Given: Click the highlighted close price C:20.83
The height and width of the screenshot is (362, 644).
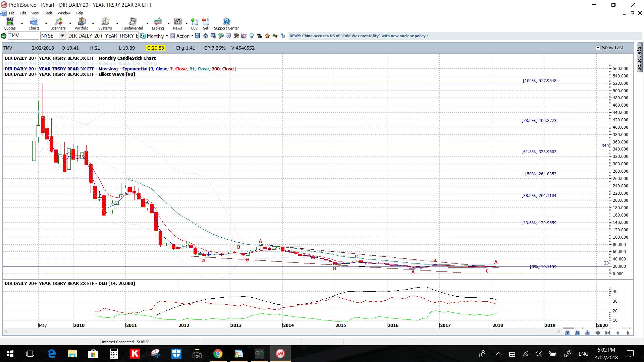Looking at the screenshot, I should pyautogui.click(x=156, y=48).
